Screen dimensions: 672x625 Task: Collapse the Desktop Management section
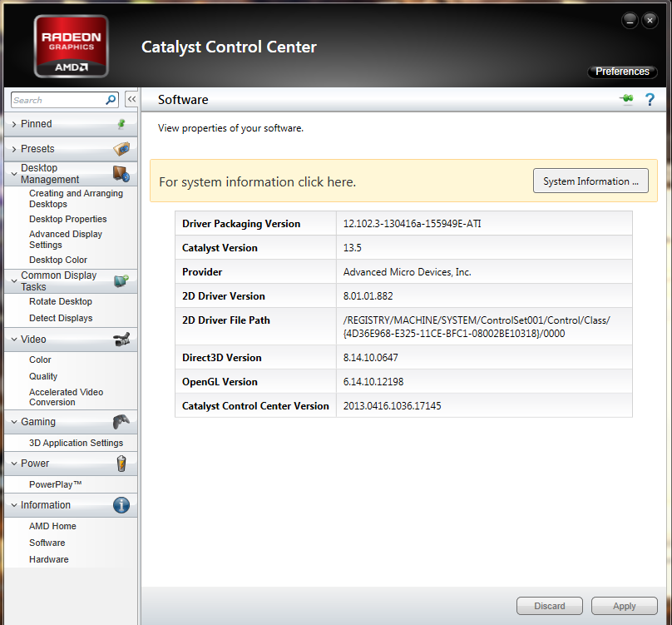pyautogui.click(x=14, y=174)
